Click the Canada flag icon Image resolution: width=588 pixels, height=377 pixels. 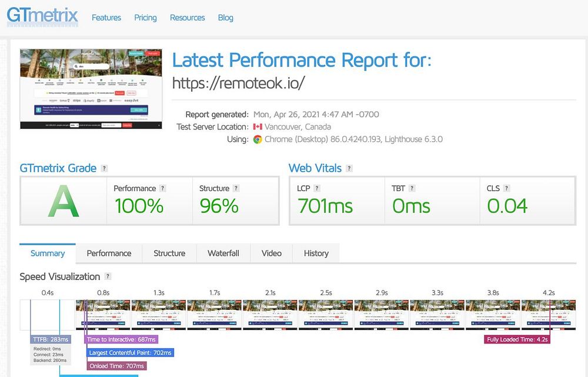pos(258,127)
